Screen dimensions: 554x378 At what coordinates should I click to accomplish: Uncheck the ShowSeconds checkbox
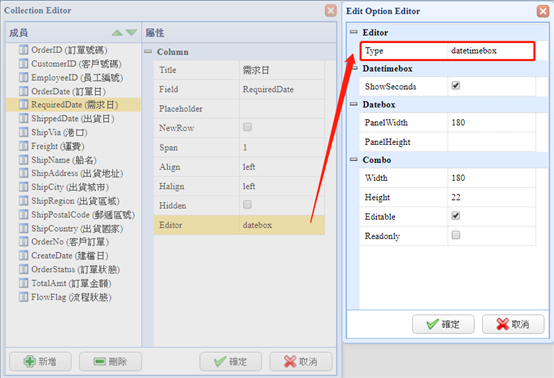456,85
